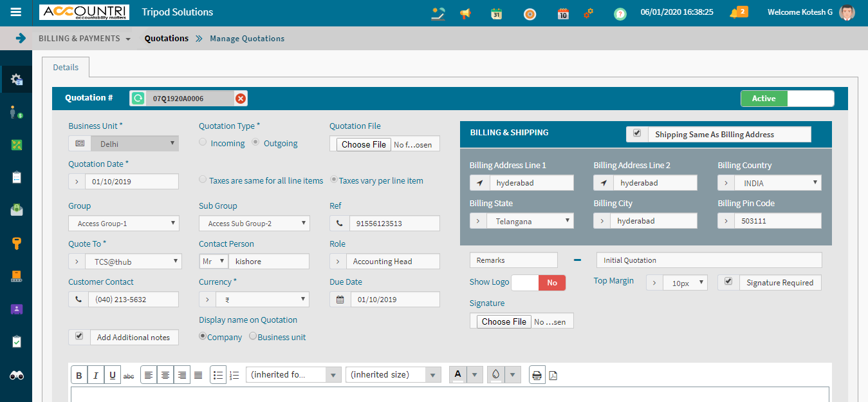This screenshot has width=868, height=402.
Task: Open the Details tab
Action: point(66,67)
